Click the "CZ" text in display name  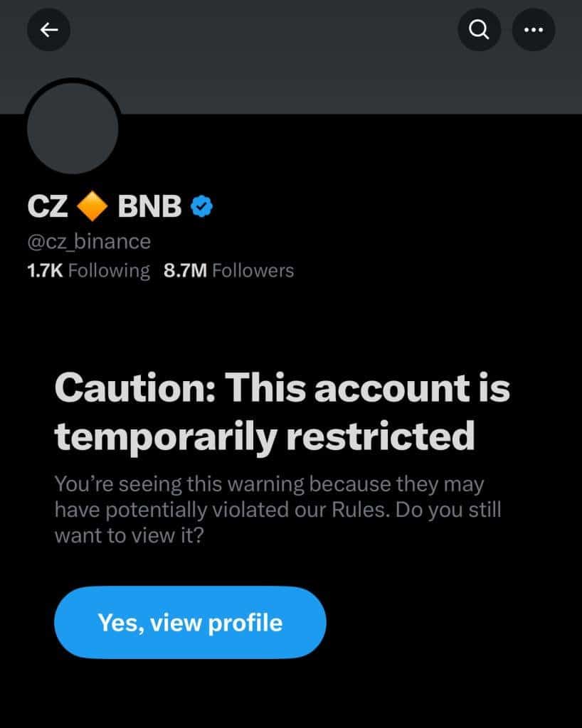48,207
